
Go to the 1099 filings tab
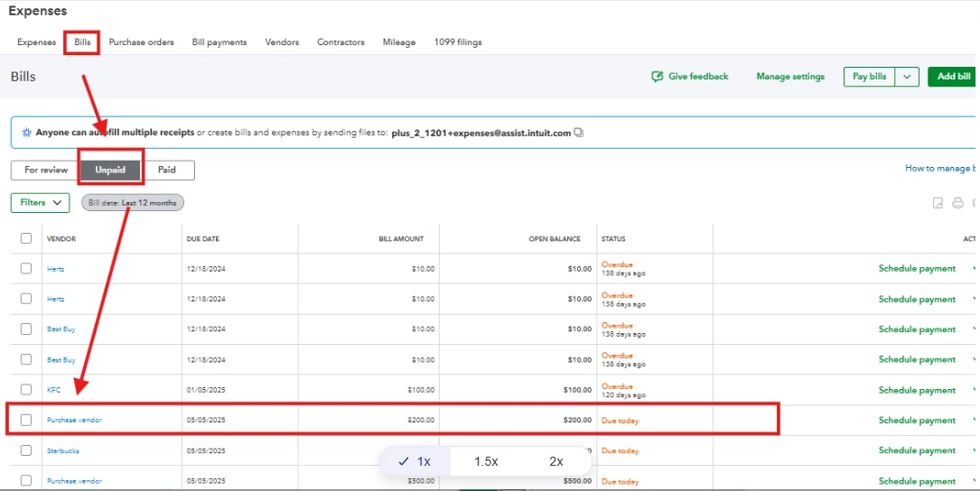(x=458, y=42)
